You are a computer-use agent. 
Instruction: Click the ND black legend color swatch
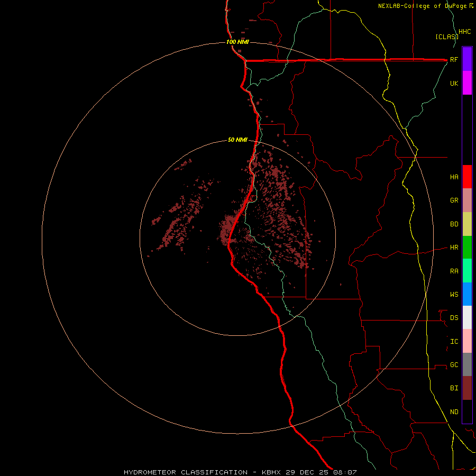(x=467, y=411)
